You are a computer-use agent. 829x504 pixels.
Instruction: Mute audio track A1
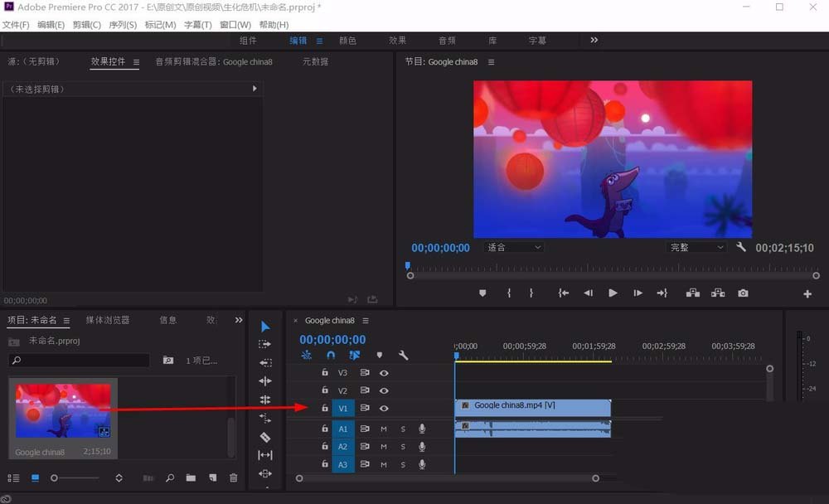click(x=384, y=429)
